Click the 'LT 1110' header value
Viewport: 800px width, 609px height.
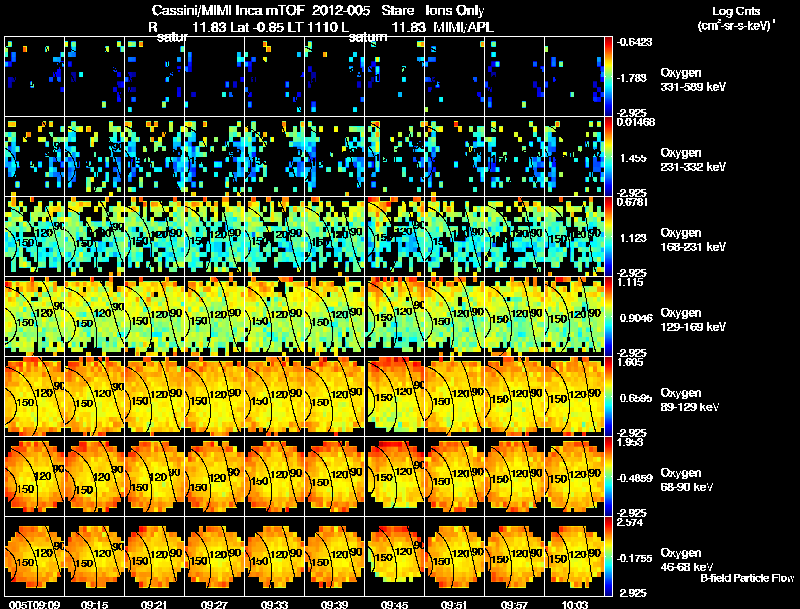[x=311, y=27]
